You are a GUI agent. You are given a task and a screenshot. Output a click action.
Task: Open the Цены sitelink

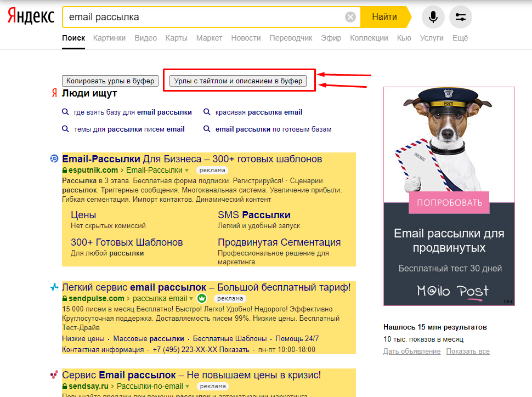pos(83,215)
